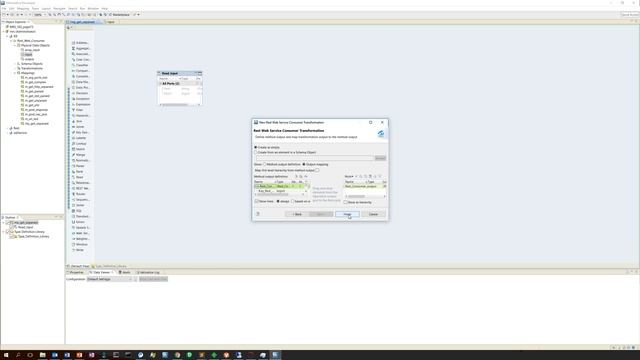
Task: Click the Cancel button in dialog
Action: click(x=373, y=214)
